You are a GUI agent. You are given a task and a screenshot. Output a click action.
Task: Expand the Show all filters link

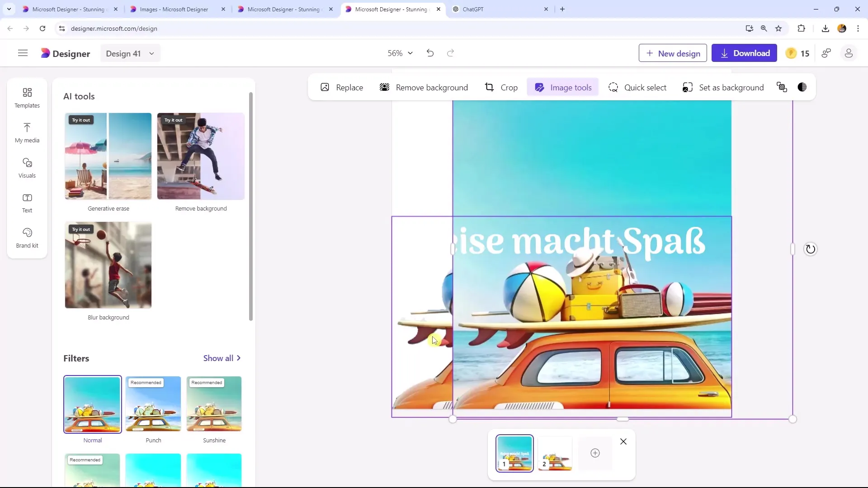pyautogui.click(x=222, y=358)
